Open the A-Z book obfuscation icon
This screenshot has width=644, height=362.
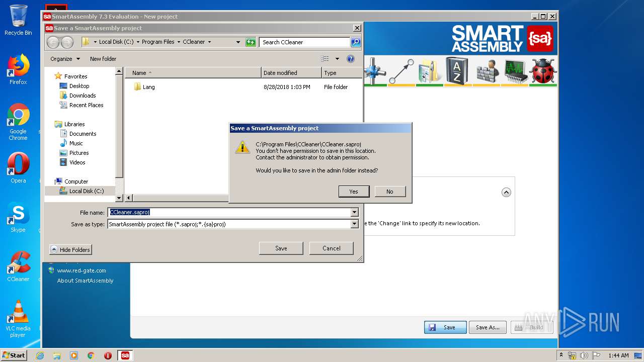457,71
